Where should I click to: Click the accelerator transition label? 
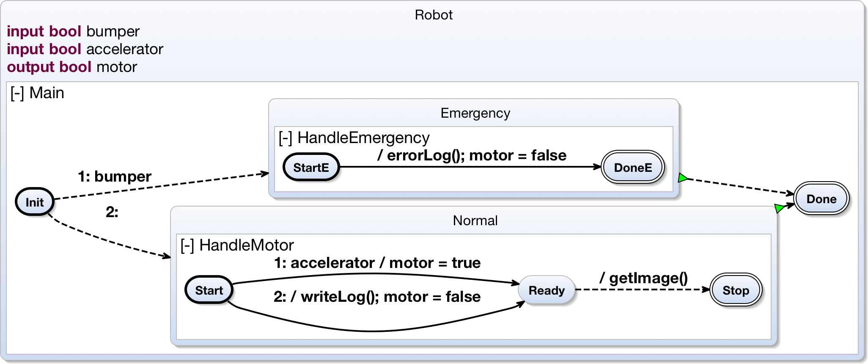pyautogui.click(x=377, y=263)
